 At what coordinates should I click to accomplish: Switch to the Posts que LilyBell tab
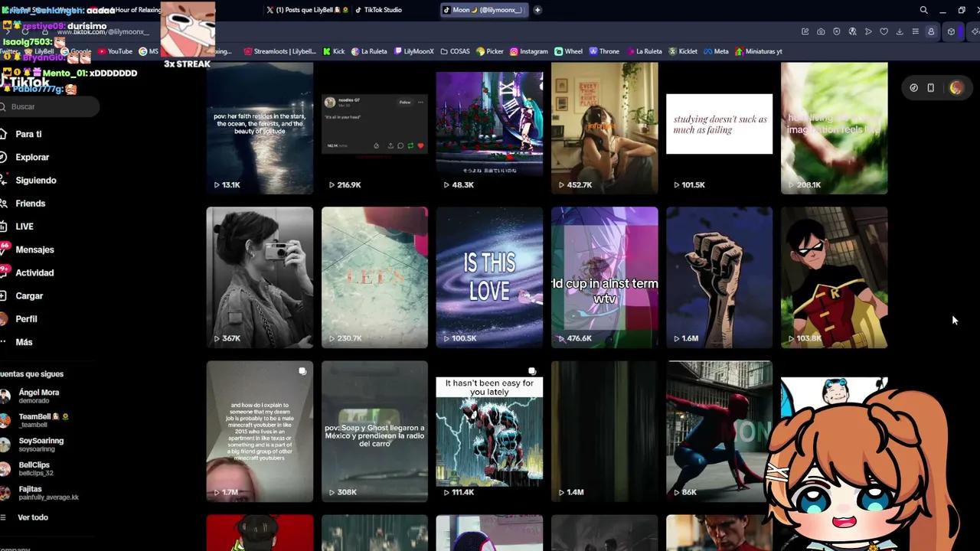pyautogui.click(x=306, y=10)
